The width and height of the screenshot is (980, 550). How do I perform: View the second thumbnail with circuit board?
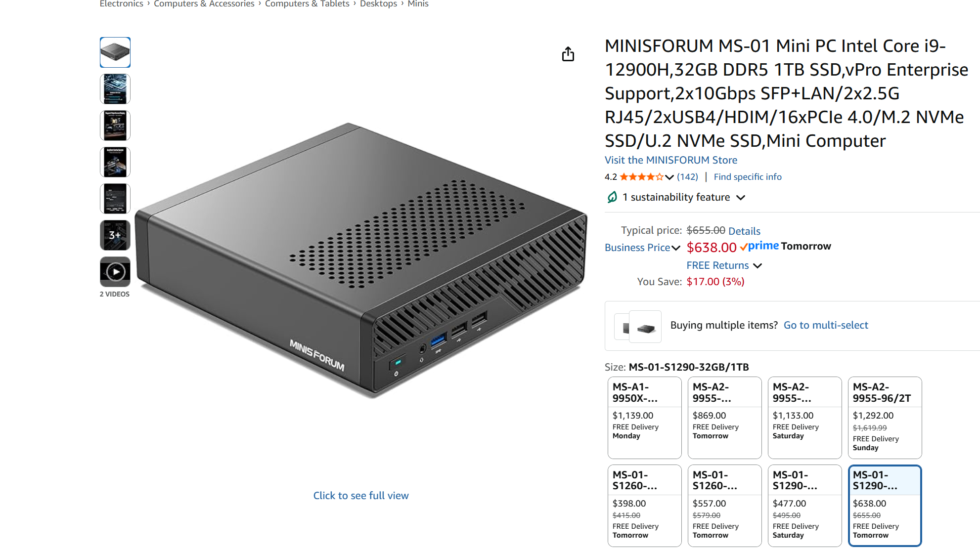point(115,89)
